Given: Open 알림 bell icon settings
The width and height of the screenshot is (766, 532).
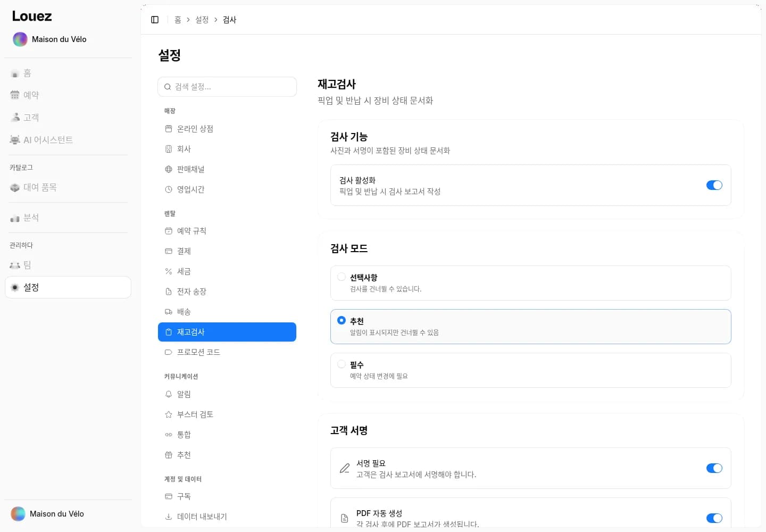Looking at the screenshot, I should 169,394.
